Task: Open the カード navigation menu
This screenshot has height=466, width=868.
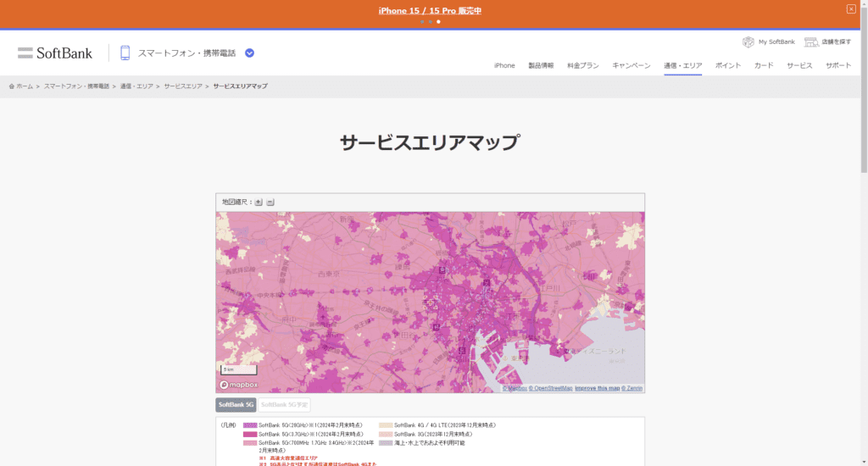Action: [x=764, y=65]
